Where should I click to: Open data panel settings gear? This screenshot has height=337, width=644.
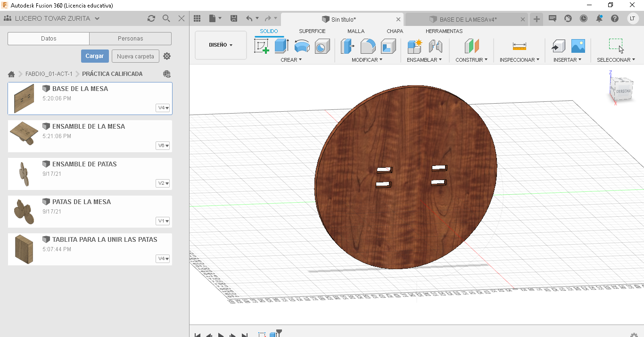point(167,56)
